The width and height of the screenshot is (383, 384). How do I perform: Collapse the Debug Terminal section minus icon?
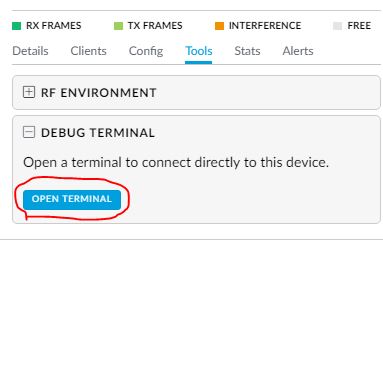click(x=29, y=132)
